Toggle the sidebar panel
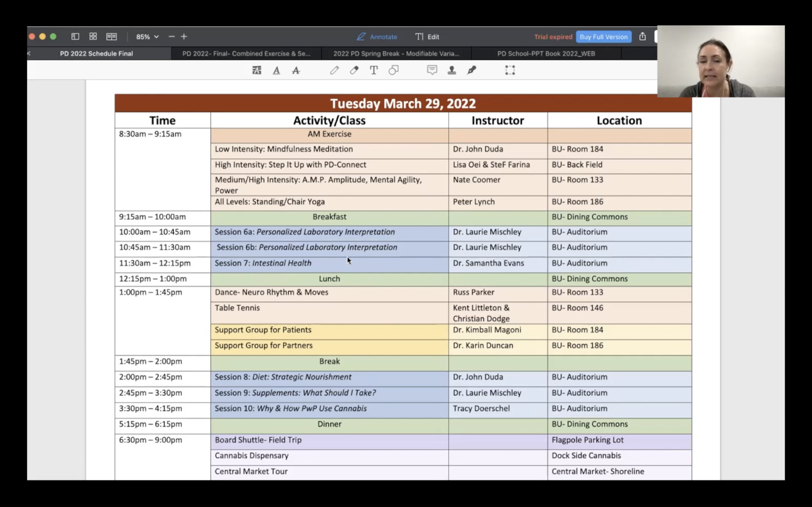Image resolution: width=812 pixels, height=507 pixels. [x=75, y=37]
